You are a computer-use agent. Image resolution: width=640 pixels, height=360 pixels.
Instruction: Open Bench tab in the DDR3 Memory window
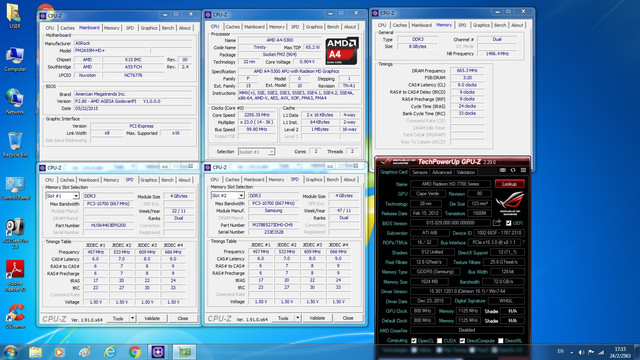(500, 25)
